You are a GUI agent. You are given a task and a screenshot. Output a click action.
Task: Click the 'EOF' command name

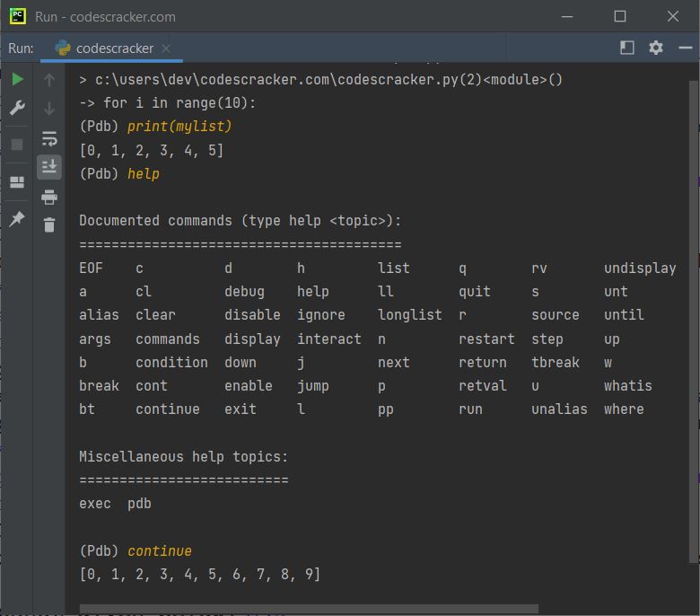point(91,268)
